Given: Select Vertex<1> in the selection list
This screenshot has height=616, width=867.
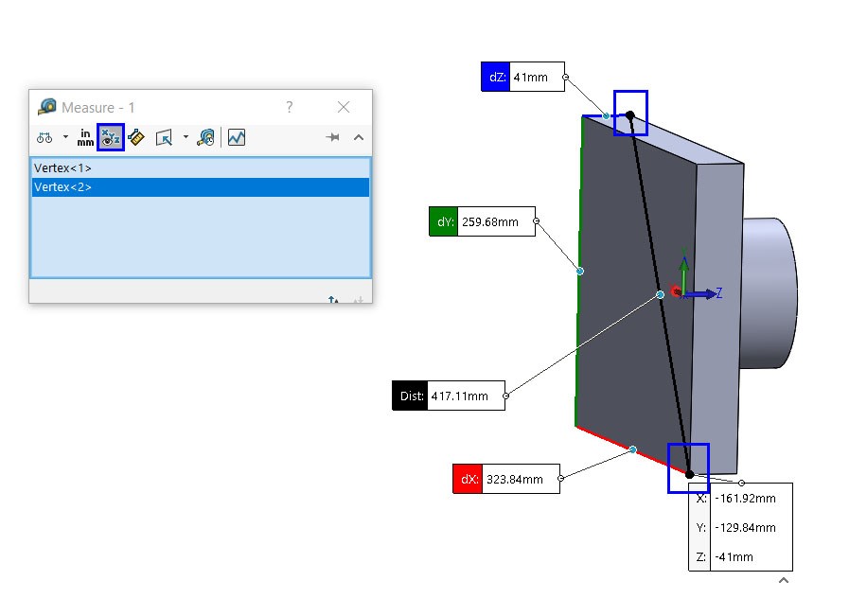Looking at the screenshot, I should pyautogui.click(x=200, y=168).
